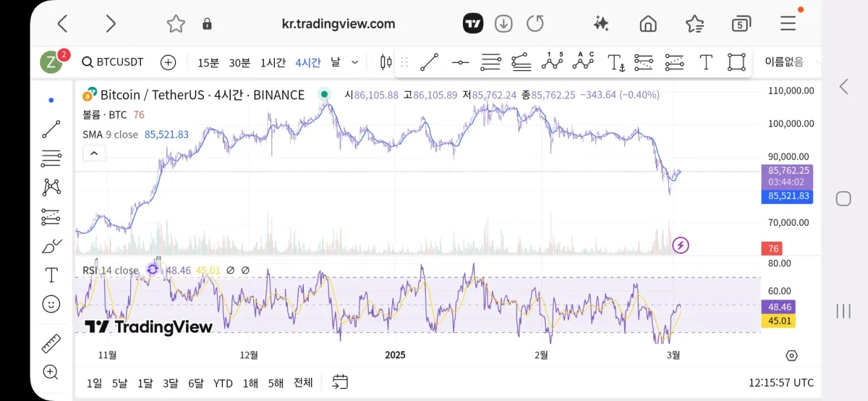Viewport: 868px width, 401px height.
Task: Click the zoom in magnifier tool
Action: click(x=51, y=372)
